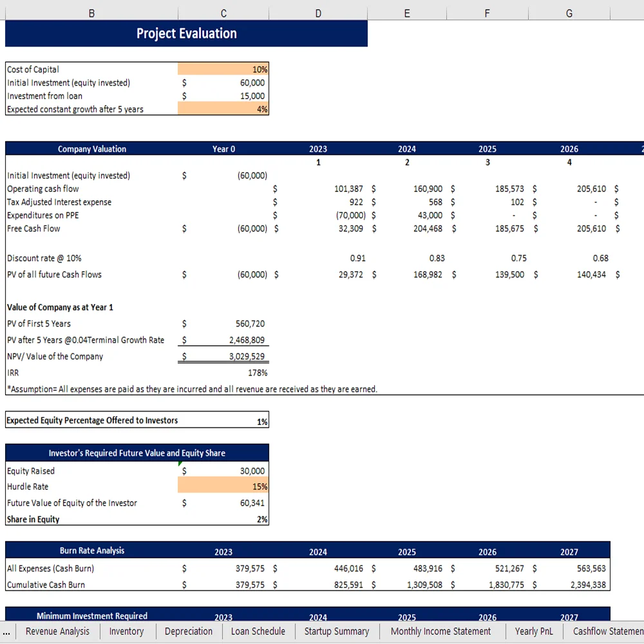Select the cumulative cash burn 1,309,508 cell
Screen dimensions: 644x644
[x=407, y=585]
